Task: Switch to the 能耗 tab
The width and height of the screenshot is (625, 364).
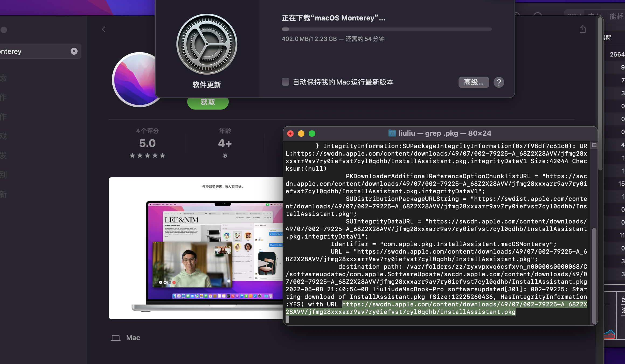Action: coord(616,17)
